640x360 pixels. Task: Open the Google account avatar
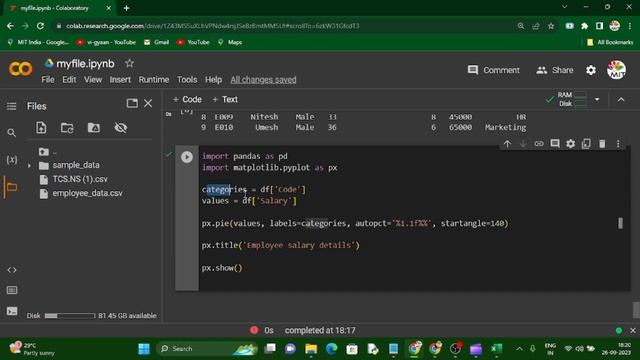(616, 70)
